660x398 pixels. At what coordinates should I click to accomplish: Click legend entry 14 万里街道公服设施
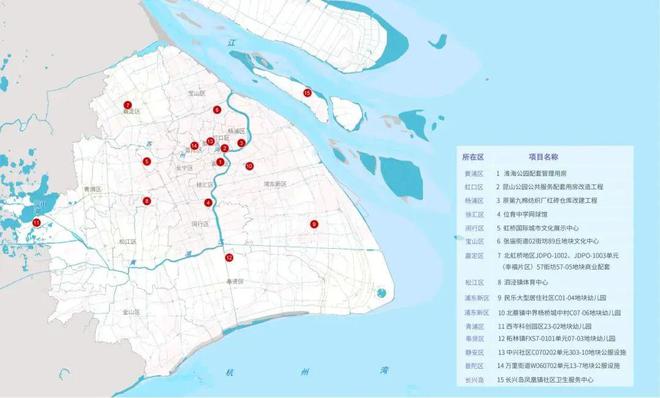[558, 366]
